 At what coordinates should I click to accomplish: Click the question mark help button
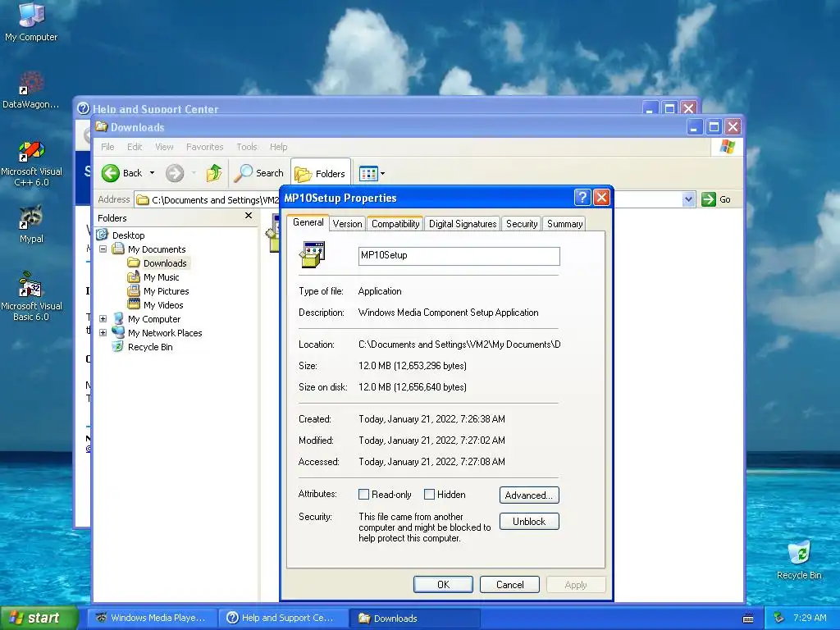[582, 198]
